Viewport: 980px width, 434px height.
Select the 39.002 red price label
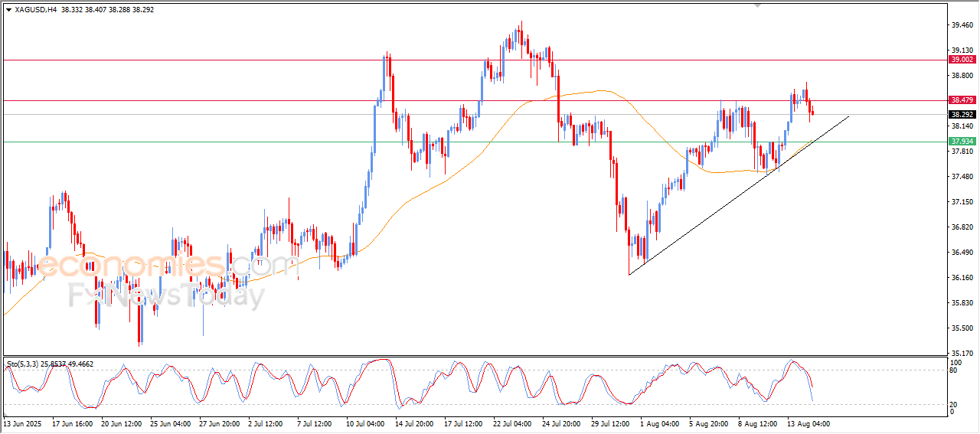click(962, 59)
